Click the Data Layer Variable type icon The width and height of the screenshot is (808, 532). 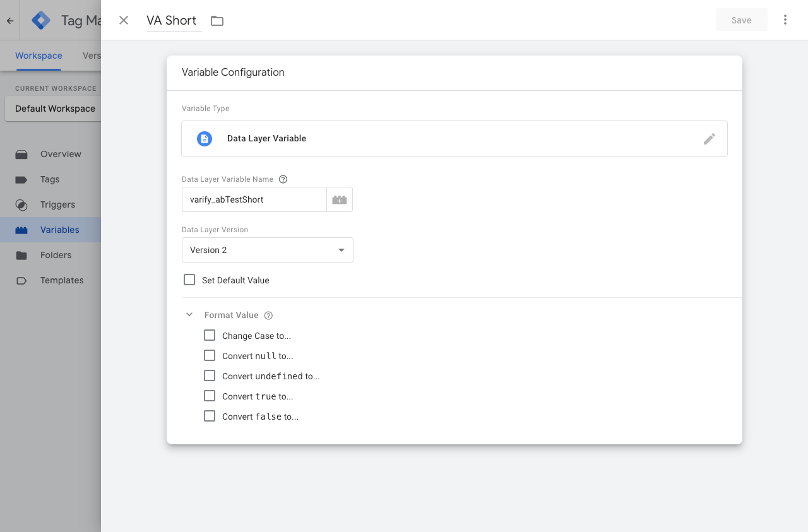tap(205, 139)
